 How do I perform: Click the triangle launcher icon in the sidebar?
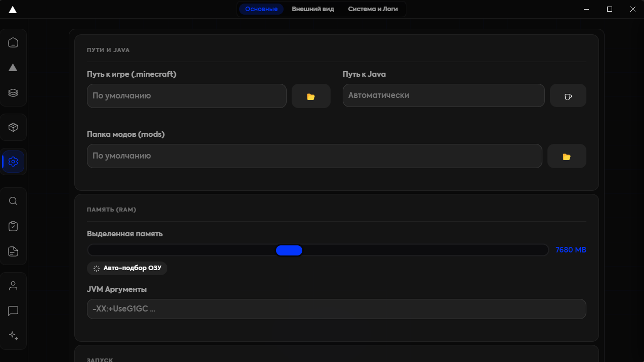coord(13,68)
